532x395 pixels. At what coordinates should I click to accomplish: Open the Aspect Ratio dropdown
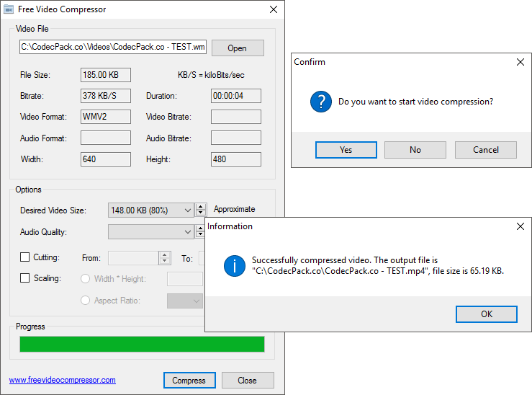[x=196, y=301]
